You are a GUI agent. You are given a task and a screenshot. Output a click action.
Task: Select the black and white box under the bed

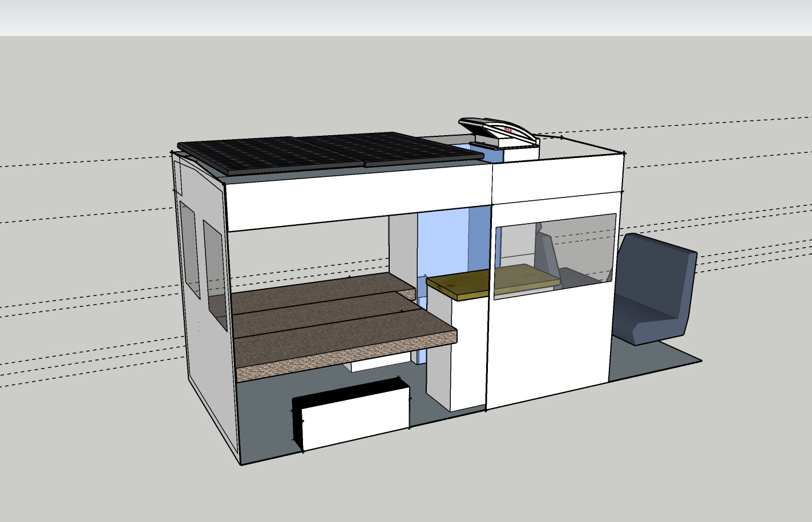click(351, 414)
